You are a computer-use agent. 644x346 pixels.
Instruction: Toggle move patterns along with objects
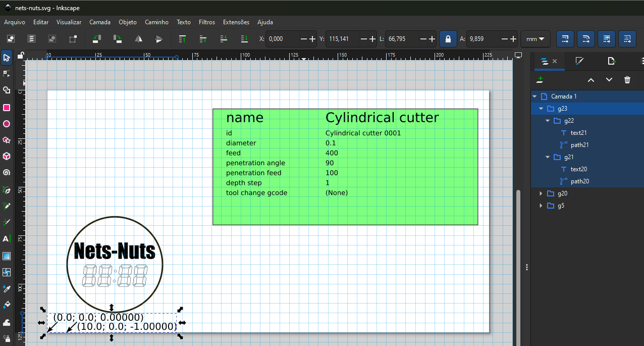coord(626,39)
